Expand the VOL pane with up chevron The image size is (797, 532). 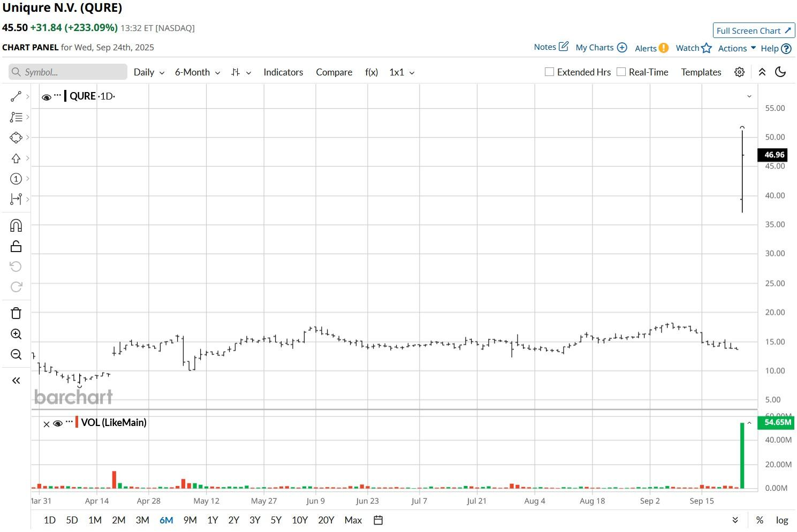click(x=749, y=423)
